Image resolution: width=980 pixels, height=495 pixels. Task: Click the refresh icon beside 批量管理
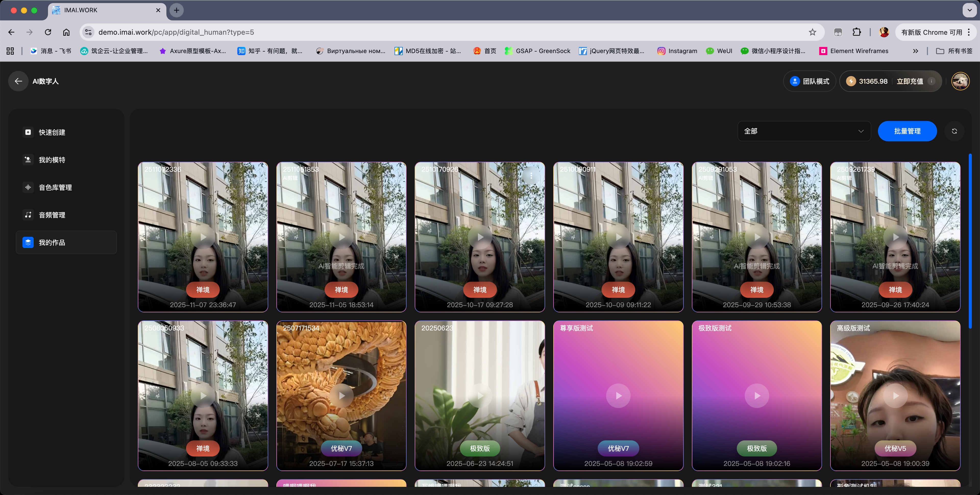pyautogui.click(x=954, y=131)
